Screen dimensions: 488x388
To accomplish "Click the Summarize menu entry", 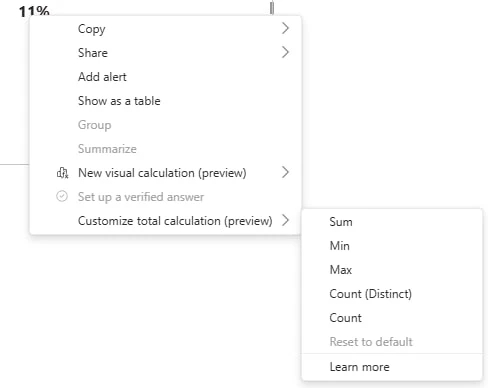I will pos(165,149).
